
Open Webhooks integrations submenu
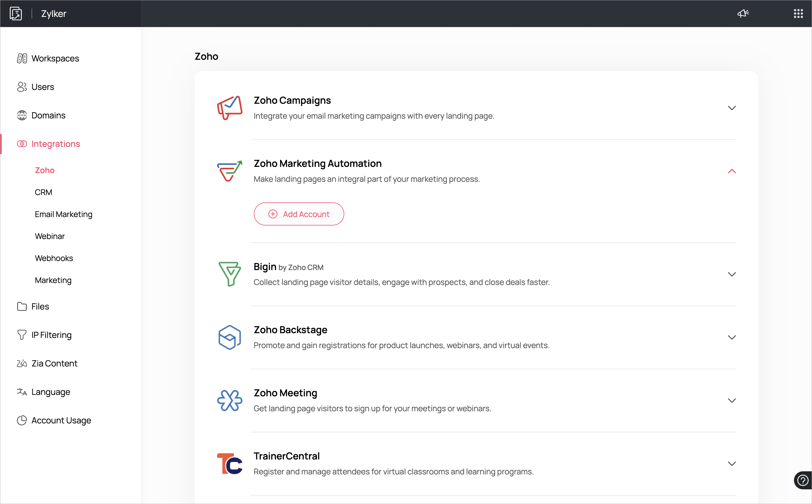click(x=54, y=258)
